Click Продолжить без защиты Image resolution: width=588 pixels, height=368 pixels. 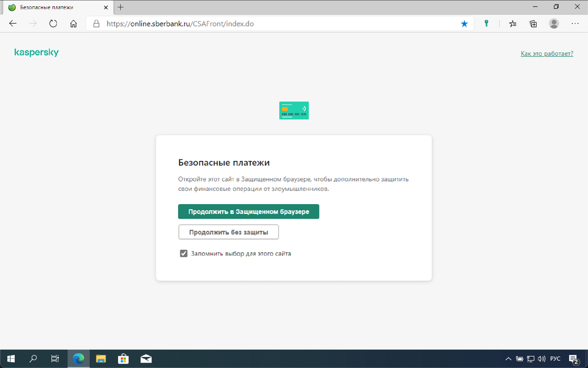pos(228,232)
